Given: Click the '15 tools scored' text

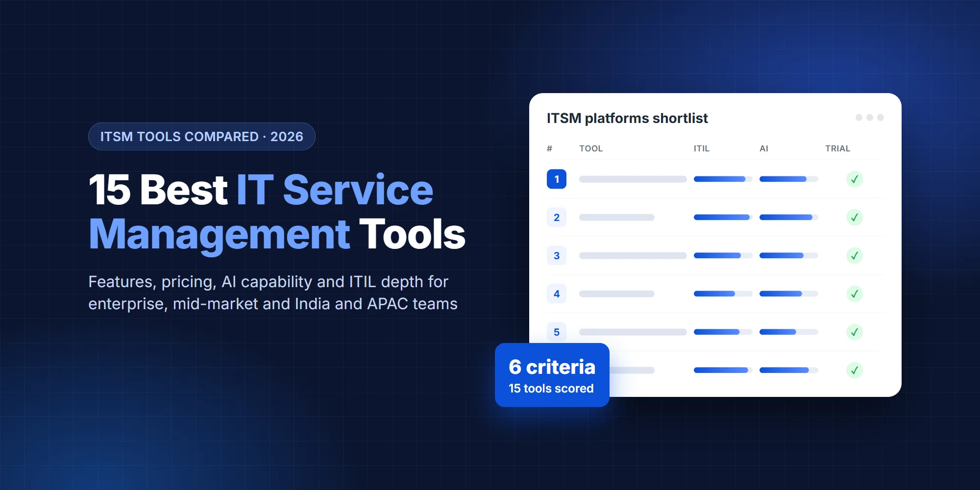Looking at the screenshot, I should pyautogui.click(x=551, y=389).
